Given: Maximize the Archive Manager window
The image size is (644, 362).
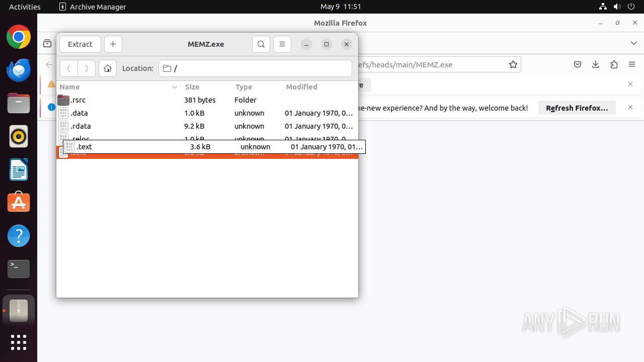Looking at the screenshot, I should point(327,44).
